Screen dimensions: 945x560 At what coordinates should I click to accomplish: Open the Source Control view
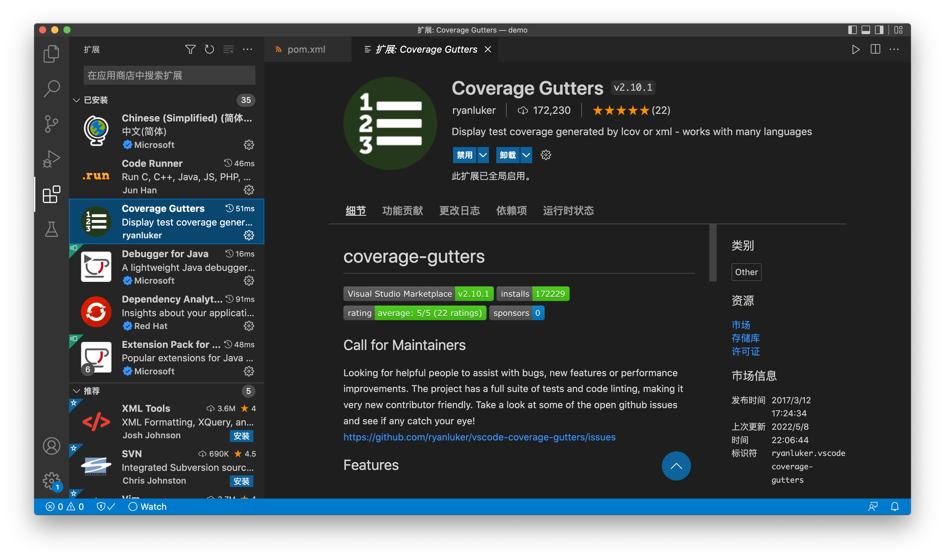[x=51, y=124]
